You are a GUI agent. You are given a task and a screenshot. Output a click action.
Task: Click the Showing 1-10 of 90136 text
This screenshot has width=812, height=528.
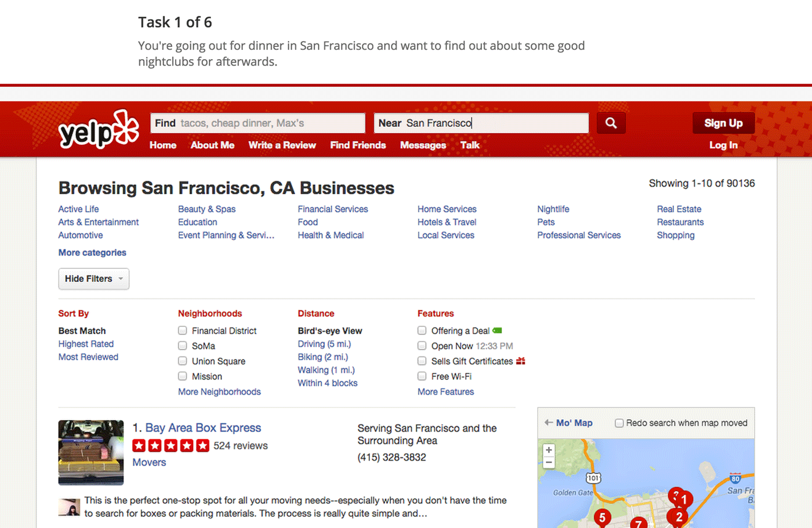702,183
